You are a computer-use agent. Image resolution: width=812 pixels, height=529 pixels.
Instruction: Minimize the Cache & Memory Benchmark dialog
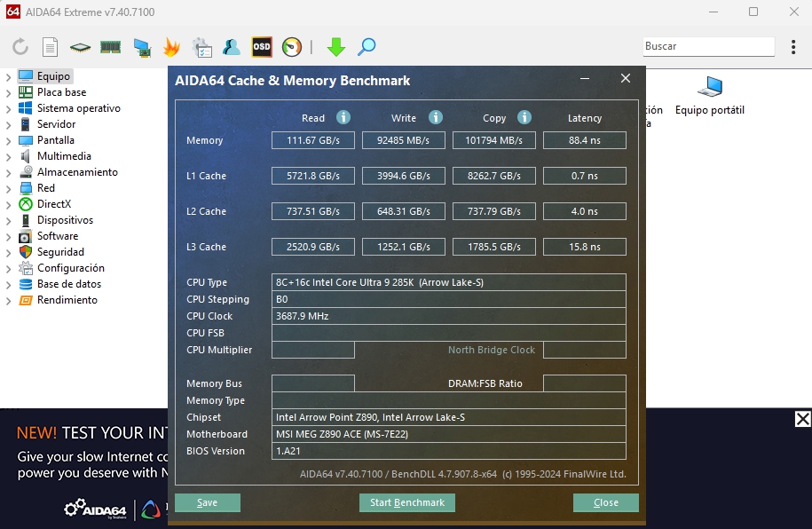point(585,79)
